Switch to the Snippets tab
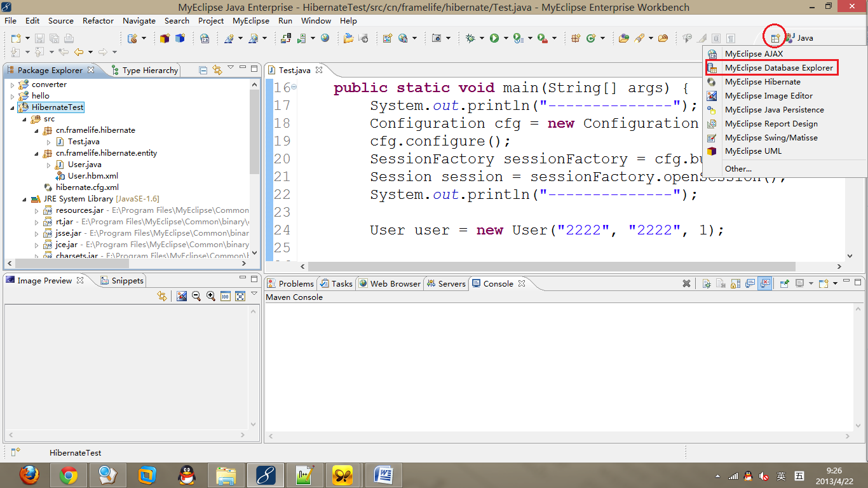Viewport: 868px width, 488px height. point(122,280)
